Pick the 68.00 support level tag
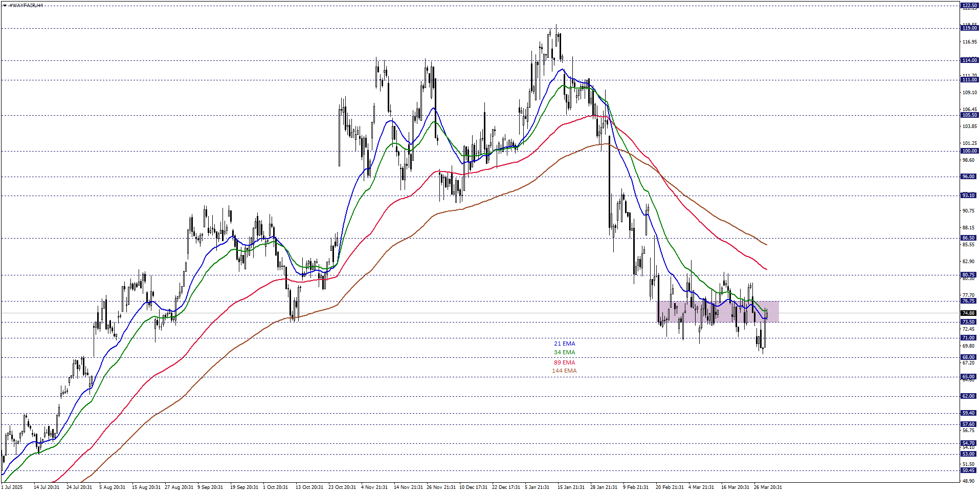Viewport: 980px width, 493px height. (968, 357)
